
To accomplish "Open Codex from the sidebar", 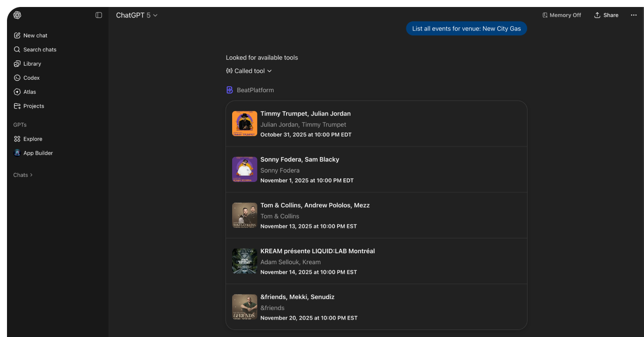I will [x=31, y=78].
